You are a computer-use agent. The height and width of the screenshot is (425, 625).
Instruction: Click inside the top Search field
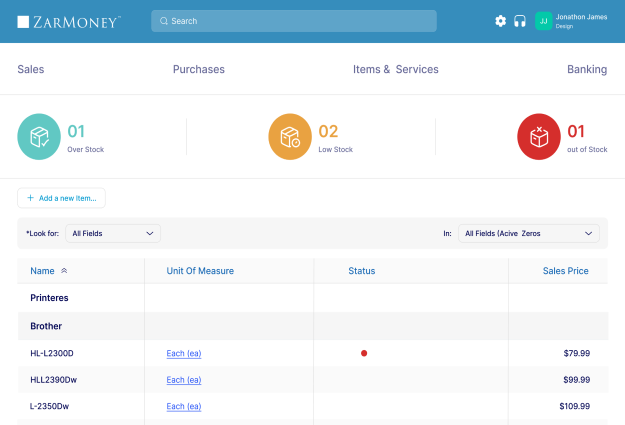tap(294, 21)
